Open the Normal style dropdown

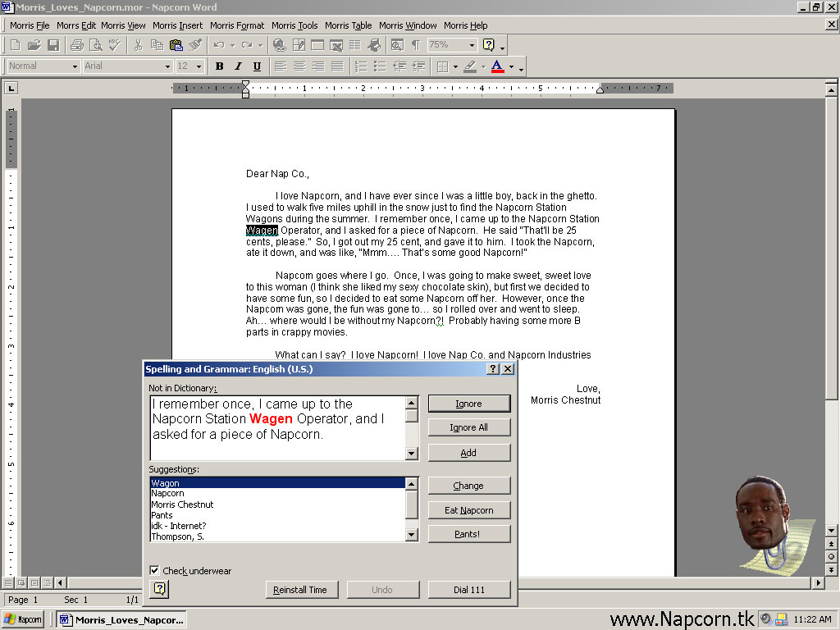tap(75, 66)
